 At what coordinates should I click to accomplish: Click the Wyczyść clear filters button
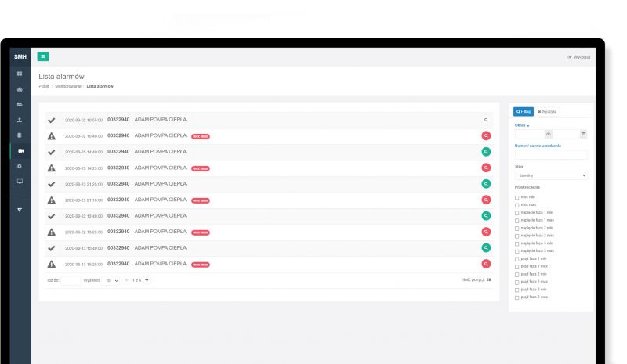pos(548,112)
